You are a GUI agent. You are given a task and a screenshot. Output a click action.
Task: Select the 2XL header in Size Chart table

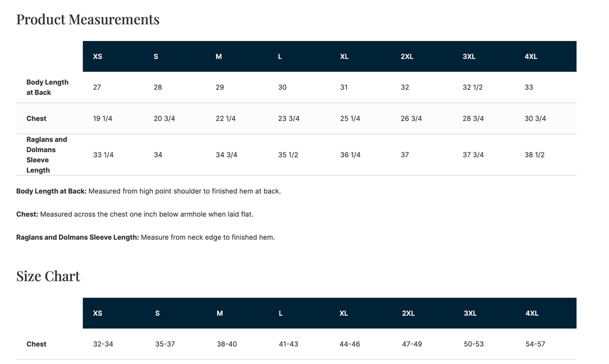(x=408, y=313)
